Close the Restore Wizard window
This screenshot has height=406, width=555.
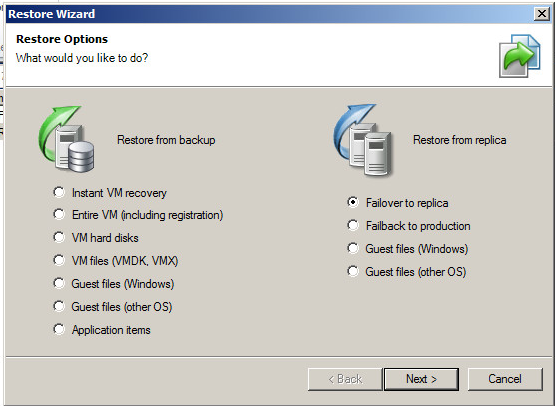tap(542, 14)
